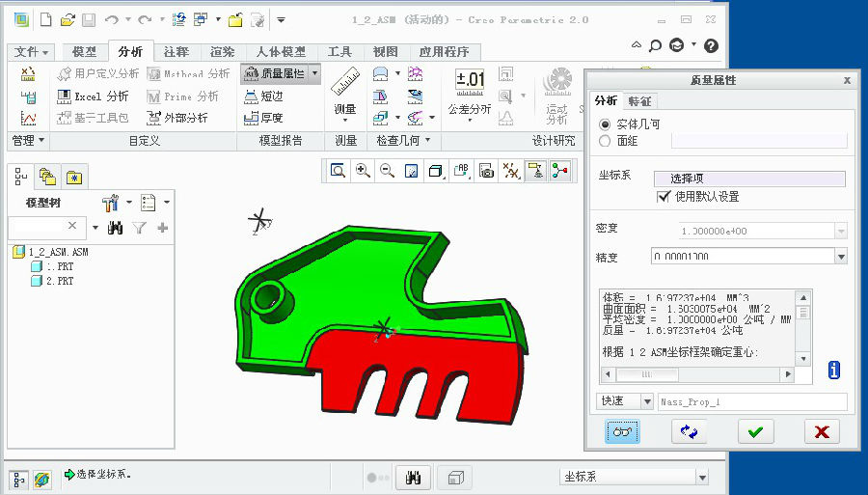Expand the 快速 analysis type dropdown
The image size is (868, 495).
(x=644, y=400)
